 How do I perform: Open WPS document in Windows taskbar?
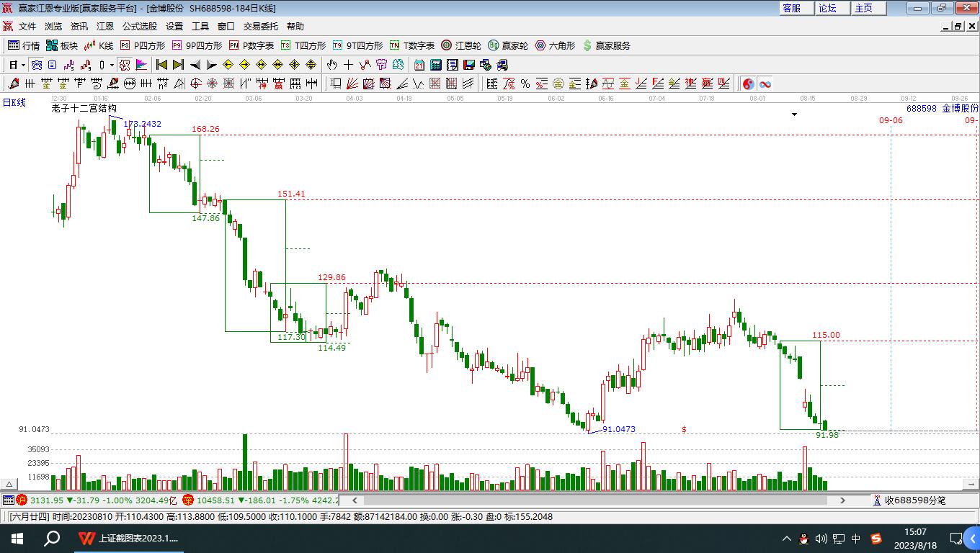tap(128, 538)
